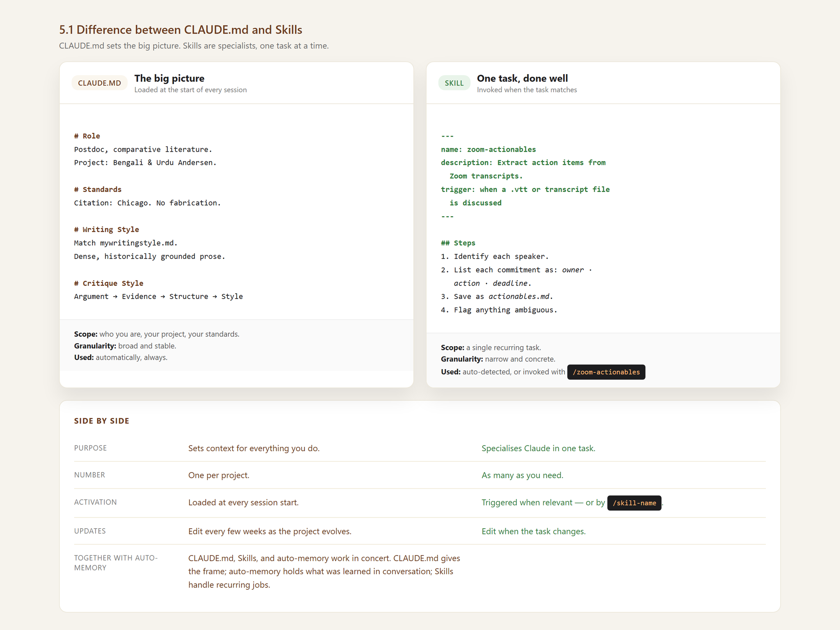Click step '3. Save as actionables.md.'
This screenshot has height=630, width=840.
click(497, 297)
